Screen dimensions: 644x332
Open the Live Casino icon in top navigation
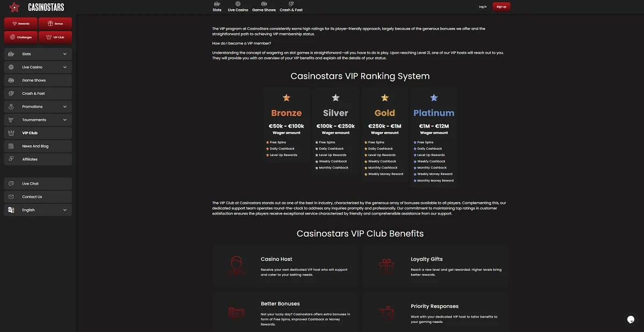(238, 4)
